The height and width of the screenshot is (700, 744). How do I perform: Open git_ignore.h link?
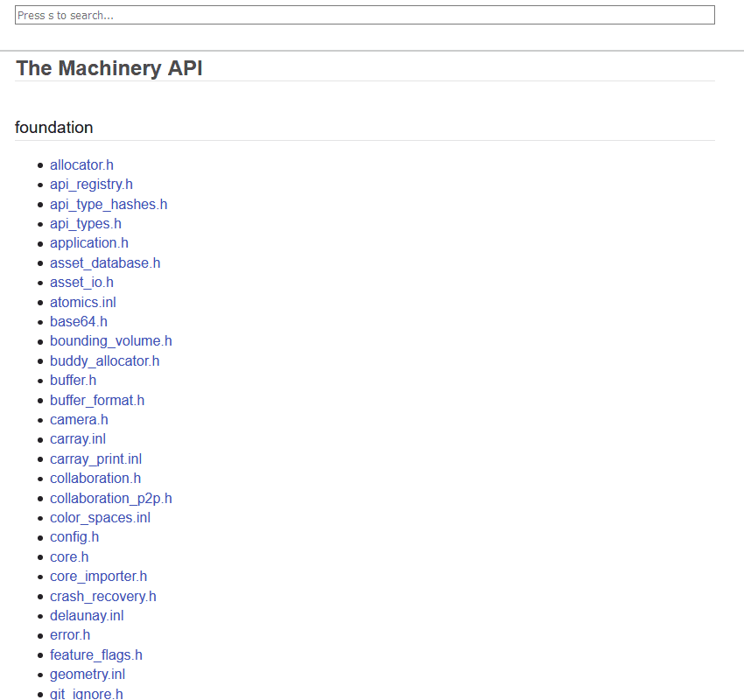click(87, 694)
